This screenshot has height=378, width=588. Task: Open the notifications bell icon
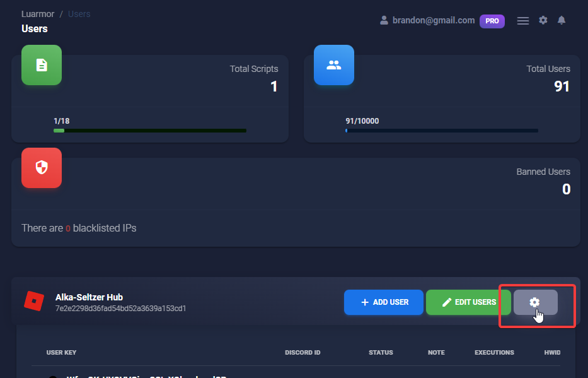[562, 20]
